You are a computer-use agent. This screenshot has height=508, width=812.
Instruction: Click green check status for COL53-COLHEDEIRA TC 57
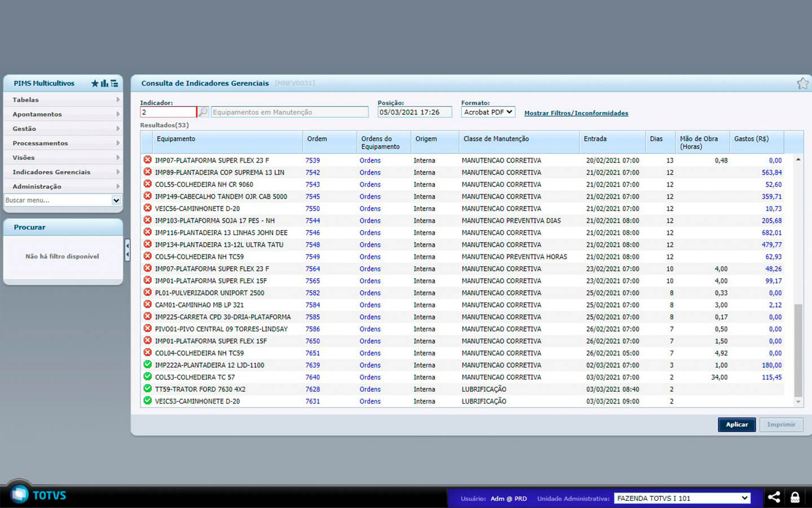point(148,376)
